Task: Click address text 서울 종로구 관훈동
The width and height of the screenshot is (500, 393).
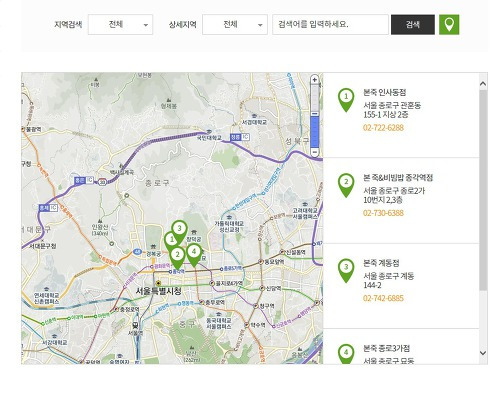Action: [392, 106]
